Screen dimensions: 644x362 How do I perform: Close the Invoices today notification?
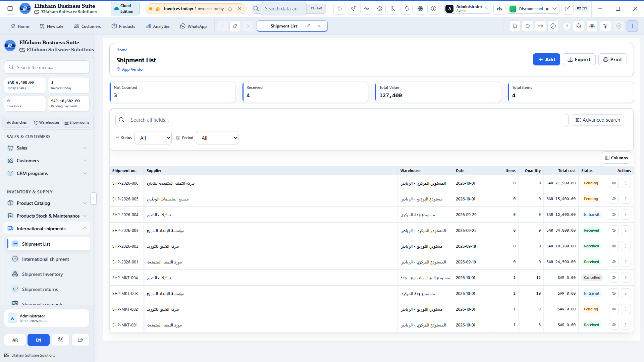[239, 9]
